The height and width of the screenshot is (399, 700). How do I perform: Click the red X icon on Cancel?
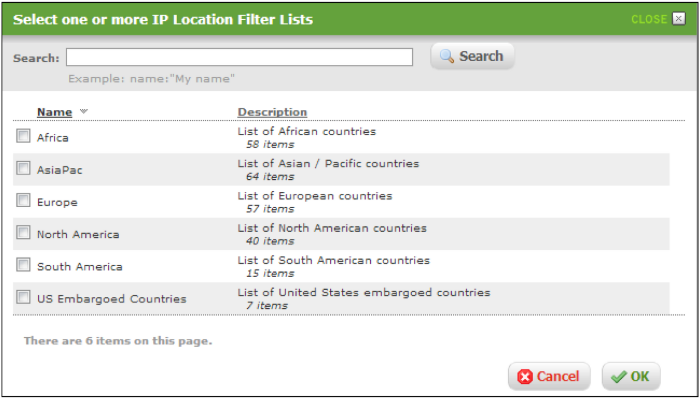tap(525, 377)
